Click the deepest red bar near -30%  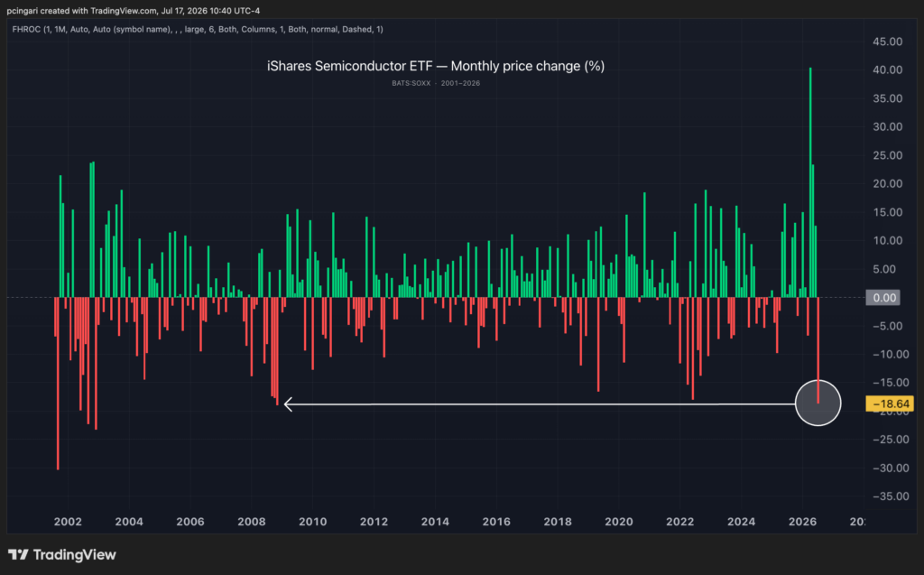pos(58,384)
